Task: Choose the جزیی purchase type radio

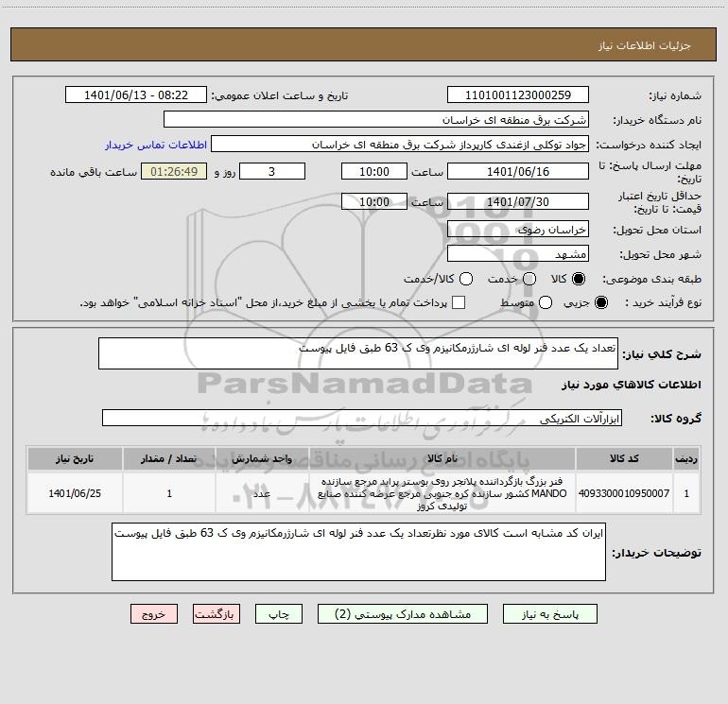Action: click(x=600, y=302)
